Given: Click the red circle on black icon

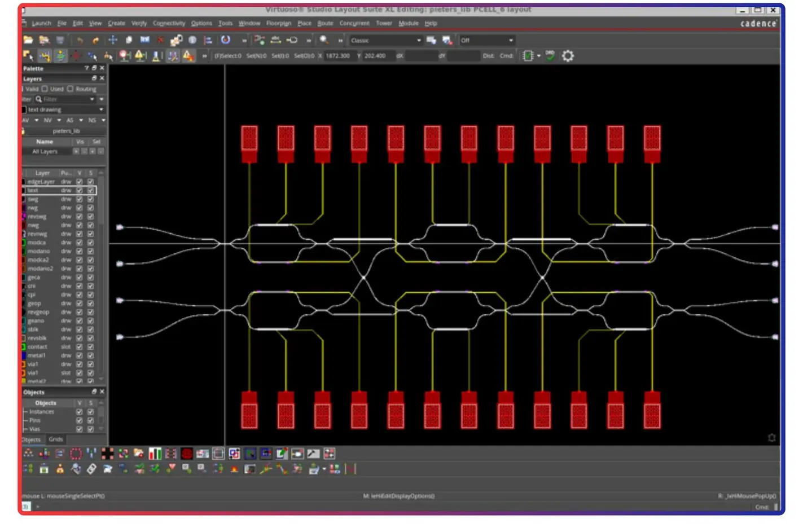Looking at the screenshot, I should 187,454.
